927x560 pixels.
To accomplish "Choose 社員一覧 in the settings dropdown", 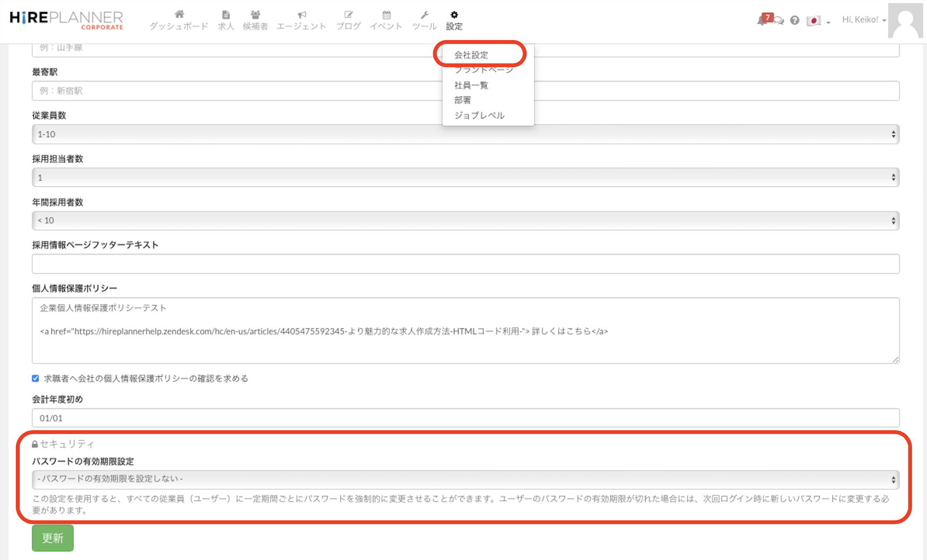I will point(471,86).
